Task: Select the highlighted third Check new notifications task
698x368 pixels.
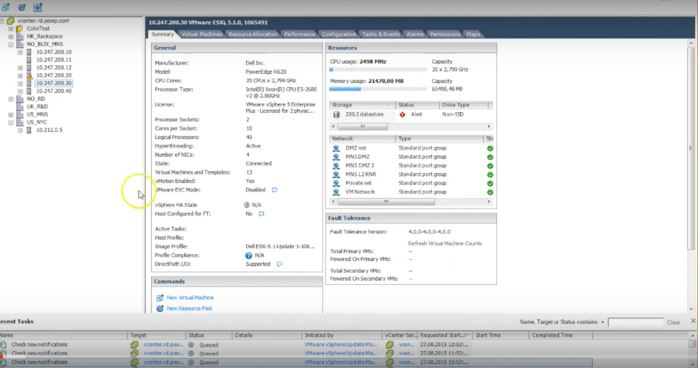Action: point(296,363)
